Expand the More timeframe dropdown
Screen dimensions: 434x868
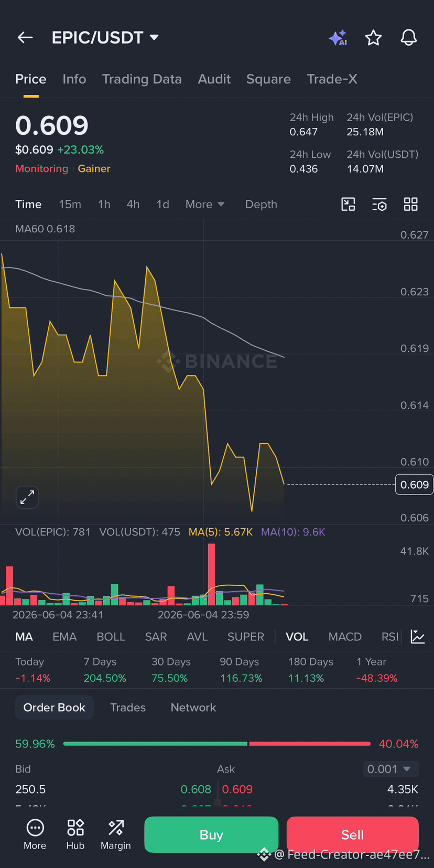tap(205, 205)
